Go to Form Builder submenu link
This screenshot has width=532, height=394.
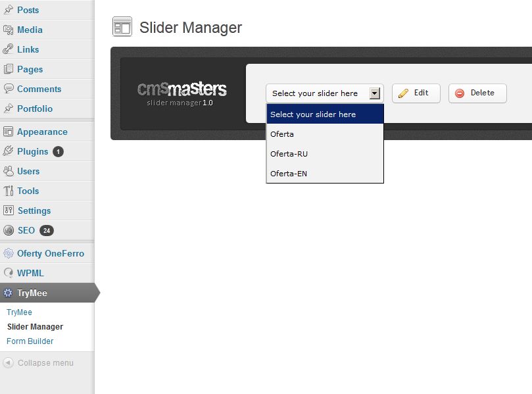point(30,341)
